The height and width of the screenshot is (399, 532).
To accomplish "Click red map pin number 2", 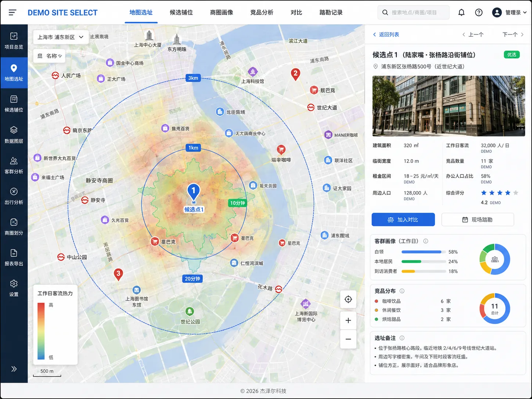I will [x=295, y=74].
